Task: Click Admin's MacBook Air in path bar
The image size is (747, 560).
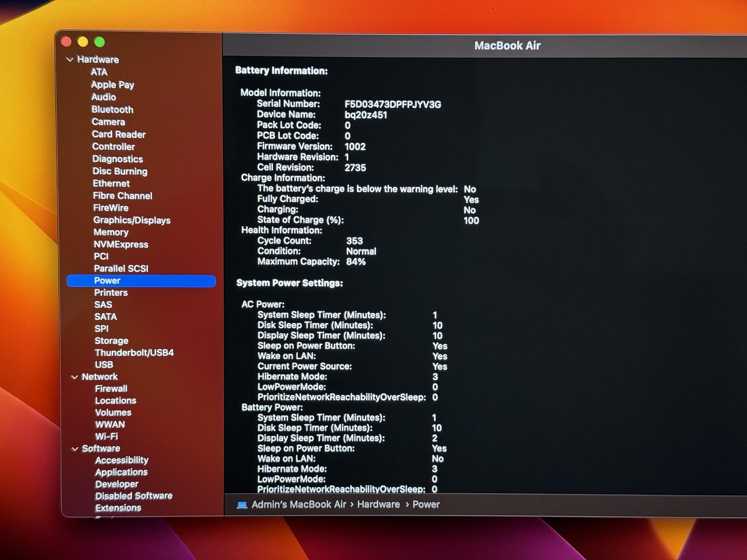Action: pos(298,505)
